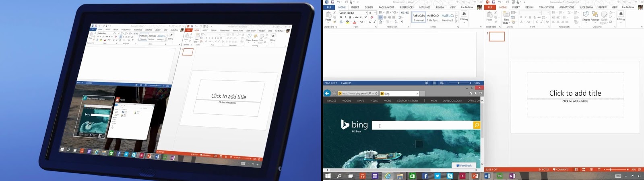Toggle Bold formatting in Word
The width and height of the screenshot is (644, 181).
(x=341, y=17)
